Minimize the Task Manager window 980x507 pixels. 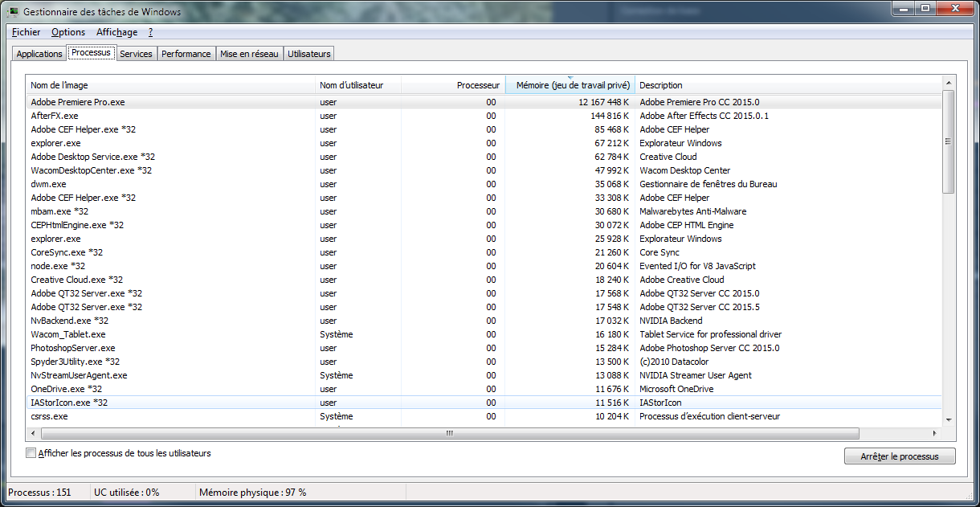pyautogui.click(x=903, y=9)
